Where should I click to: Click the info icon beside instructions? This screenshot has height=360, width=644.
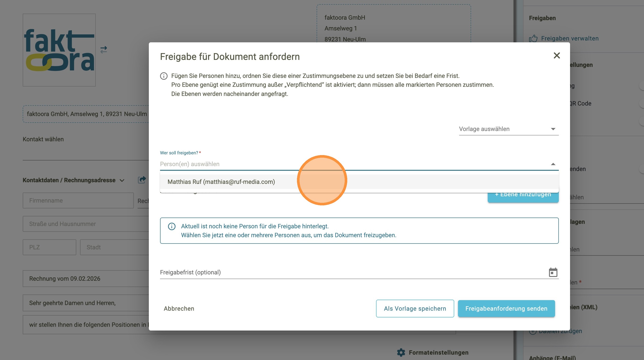click(164, 76)
